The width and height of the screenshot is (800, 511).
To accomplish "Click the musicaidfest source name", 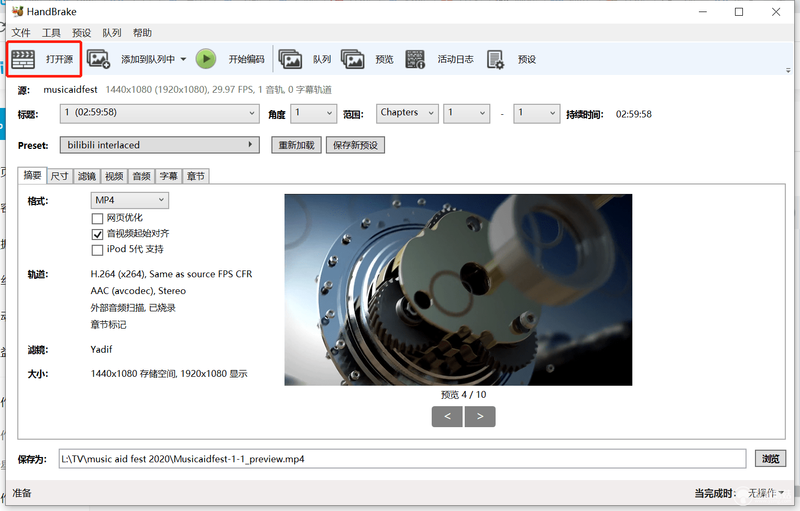I will (70, 89).
